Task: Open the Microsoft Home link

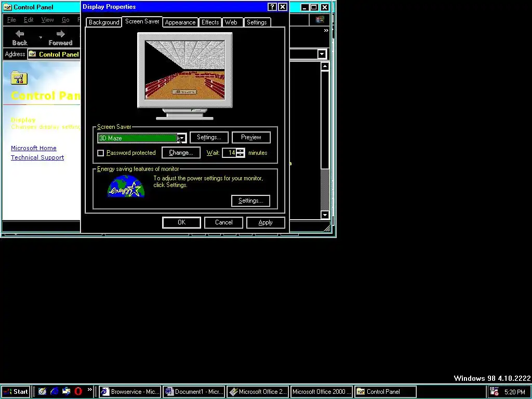Action: pyautogui.click(x=34, y=148)
